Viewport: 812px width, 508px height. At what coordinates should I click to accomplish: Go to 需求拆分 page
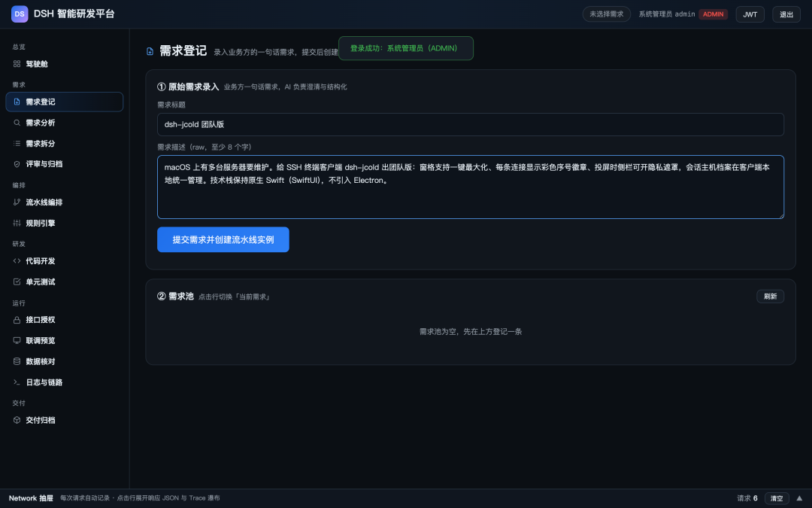[64, 144]
